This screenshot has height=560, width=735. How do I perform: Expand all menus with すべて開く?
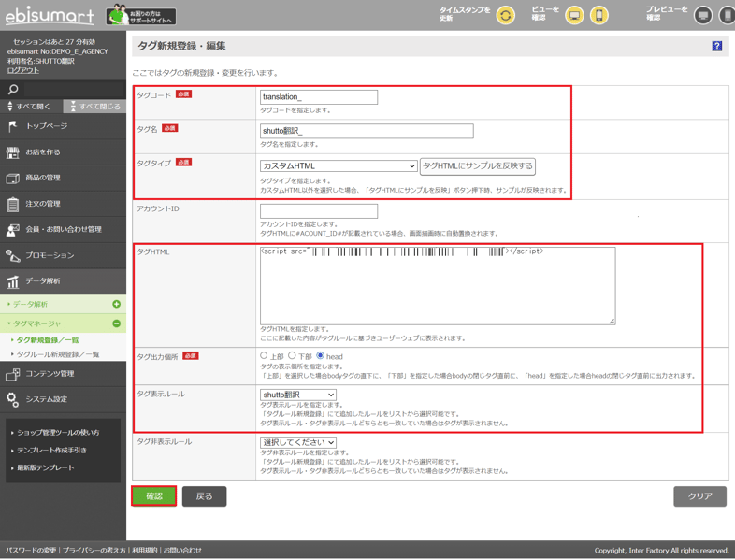pos(32,107)
